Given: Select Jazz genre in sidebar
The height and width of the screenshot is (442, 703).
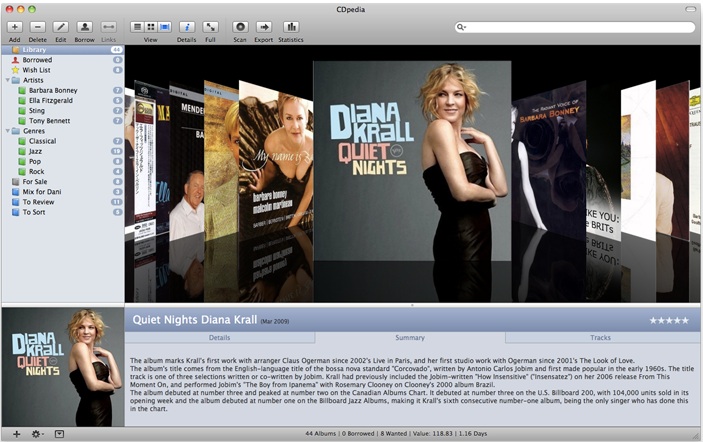Looking at the screenshot, I should click(x=35, y=151).
